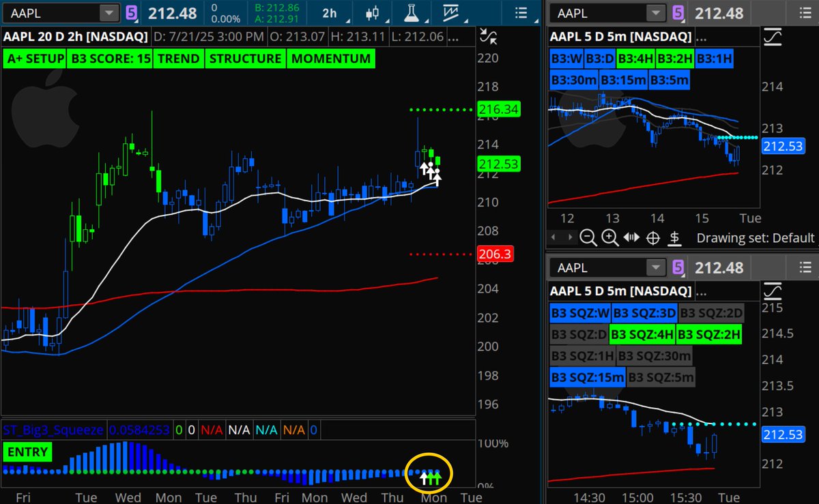The height and width of the screenshot is (504, 819).
Task: Click the B3:4H label
Action: pos(635,59)
